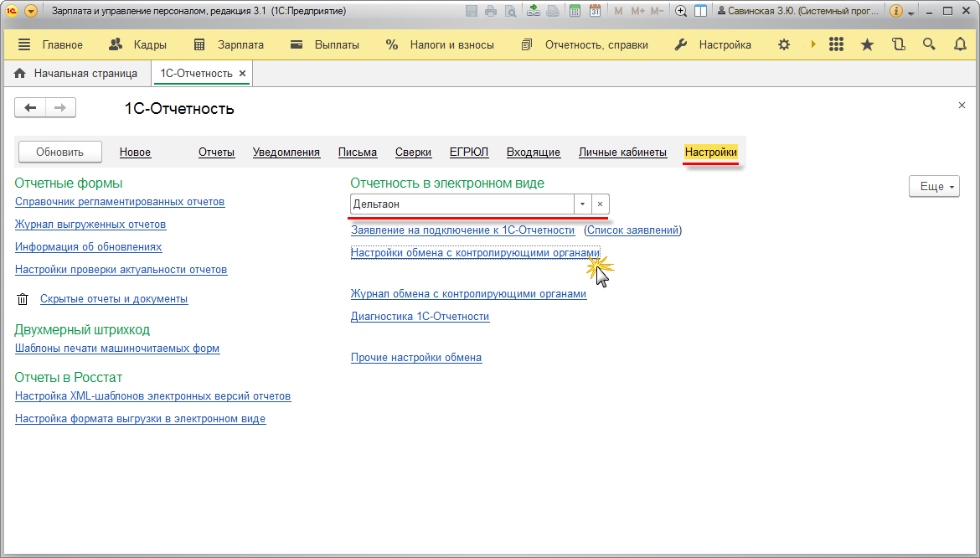980x558 pixels.
Task: Click the Обновить button
Action: (x=60, y=152)
